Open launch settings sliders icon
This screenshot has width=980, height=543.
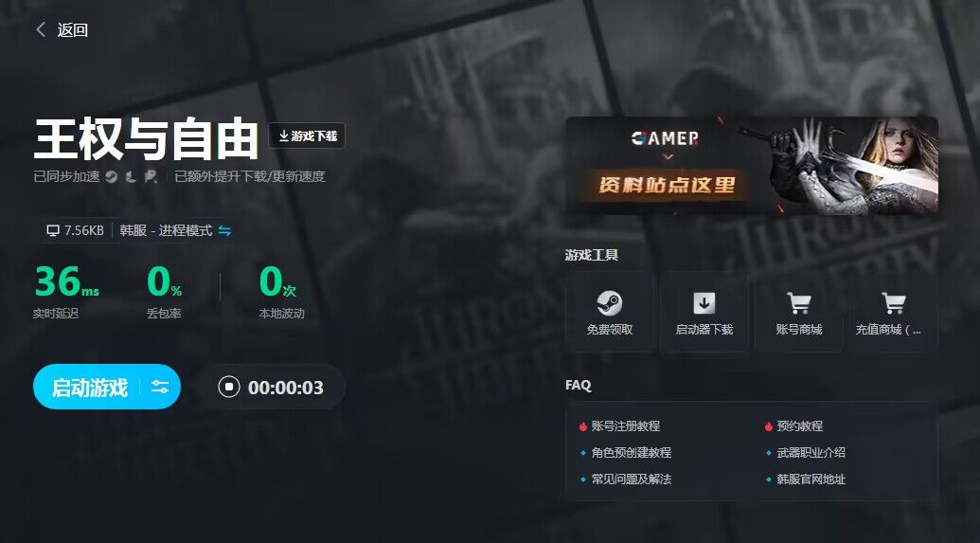click(x=160, y=388)
